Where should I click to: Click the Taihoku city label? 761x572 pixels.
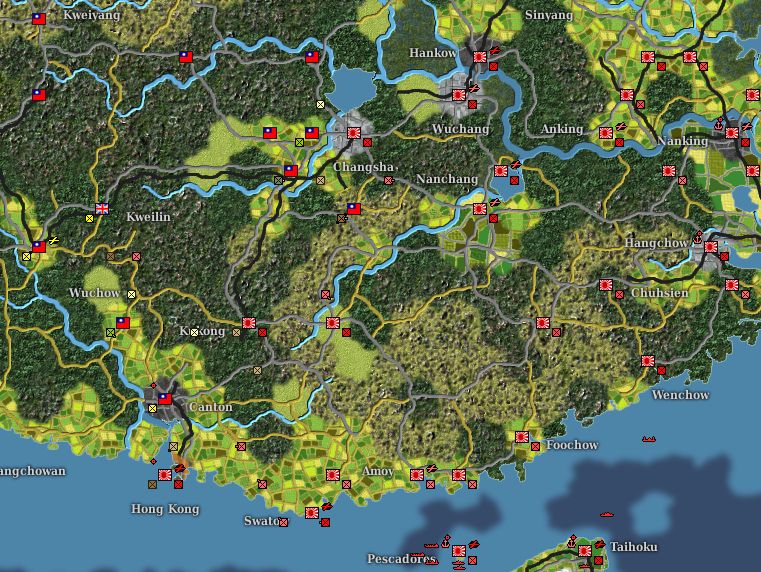(x=634, y=547)
